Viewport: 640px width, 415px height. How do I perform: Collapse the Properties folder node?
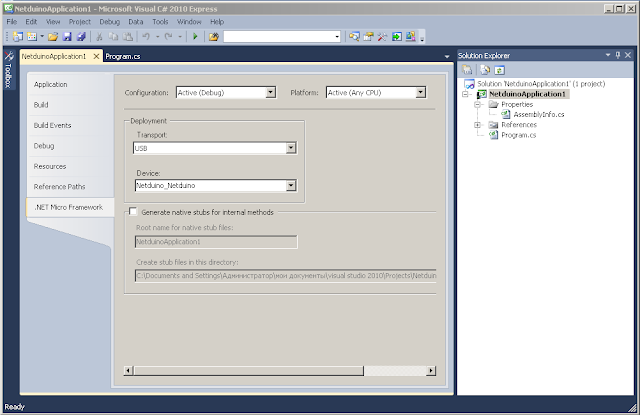477,104
